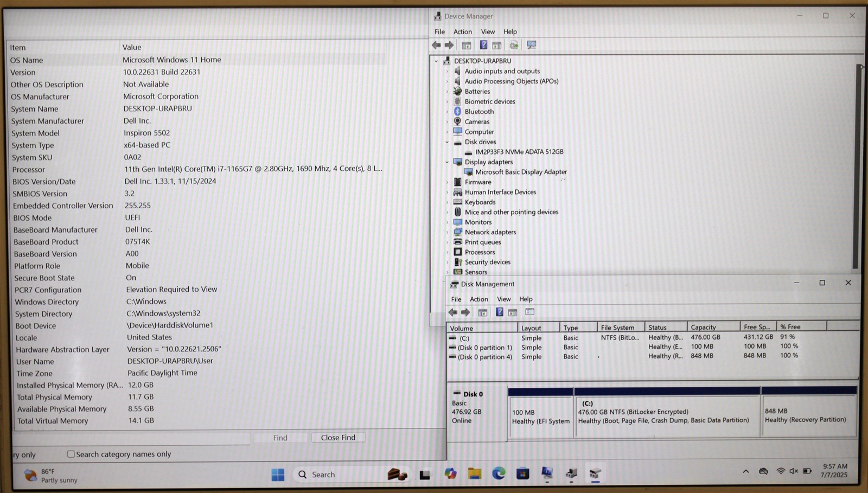This screenshot has width=868, height=493.
Task: Expand the Network adapters node
Action: pyautogui.click(x=447, y=232)
